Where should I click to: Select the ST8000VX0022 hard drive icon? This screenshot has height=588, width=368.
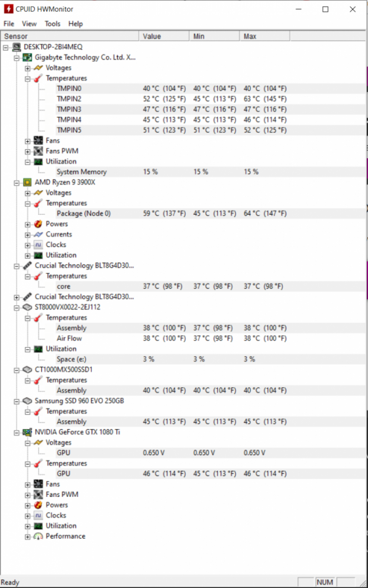click(x=26, y=307)
